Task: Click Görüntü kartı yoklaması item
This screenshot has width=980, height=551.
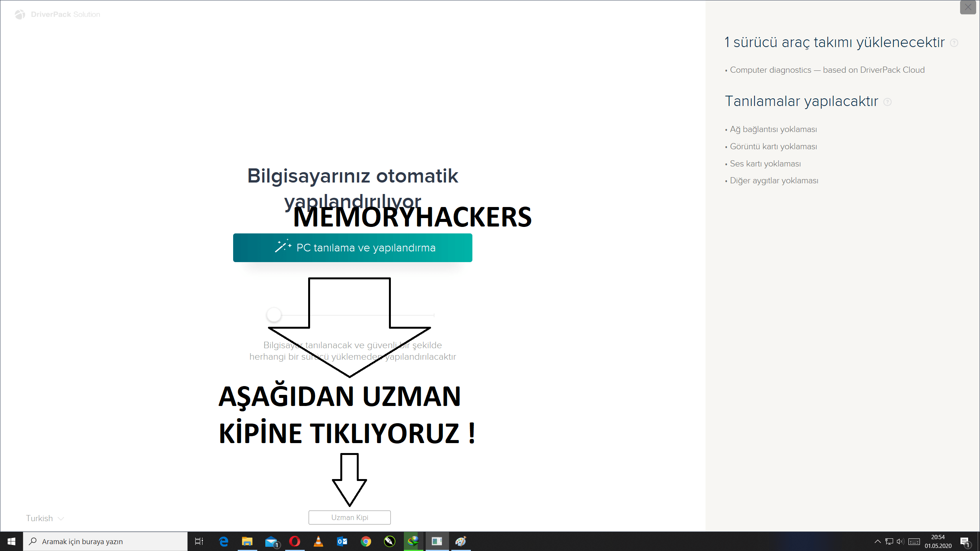Action: pos(773,147)
